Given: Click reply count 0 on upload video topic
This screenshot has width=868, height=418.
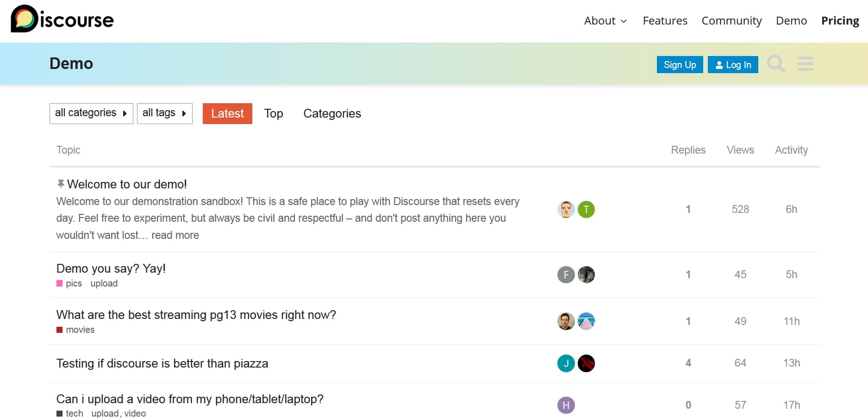Looking at the screenshot, I should pyautogui.click(x=688, y=405).
